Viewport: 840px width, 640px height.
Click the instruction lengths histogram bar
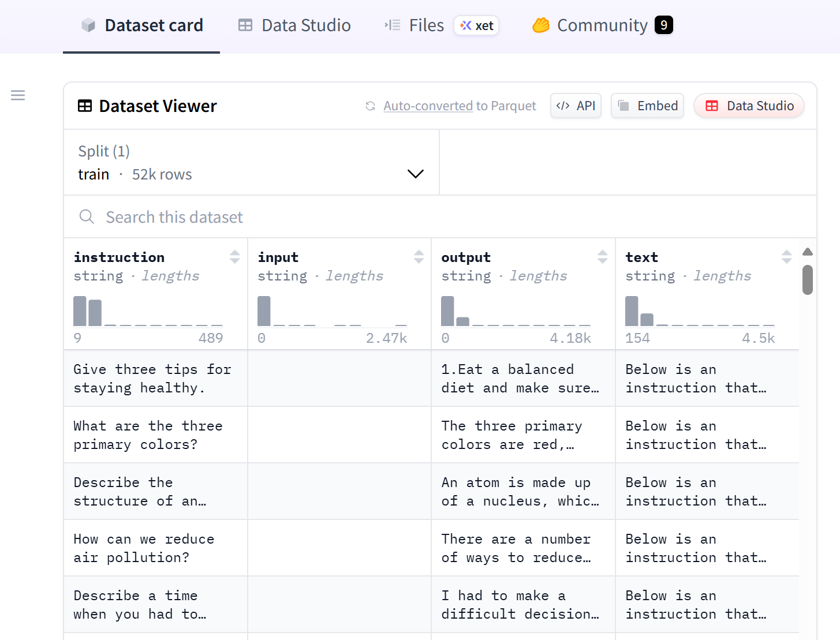[80, 311]
